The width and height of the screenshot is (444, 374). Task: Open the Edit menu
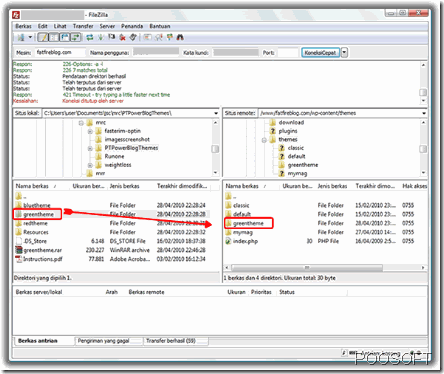point(42,26)
